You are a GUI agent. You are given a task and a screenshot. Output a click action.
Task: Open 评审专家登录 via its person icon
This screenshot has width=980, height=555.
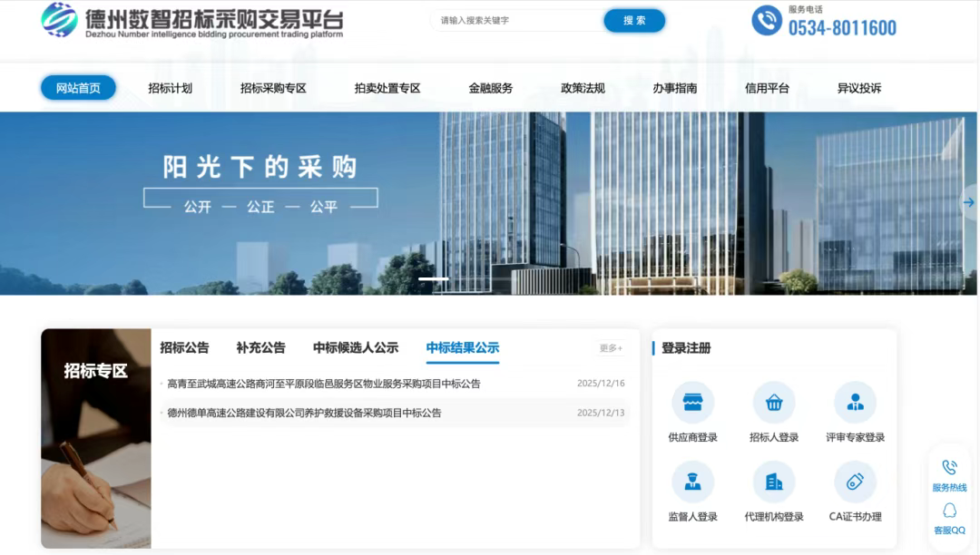[x=854, y=403]
